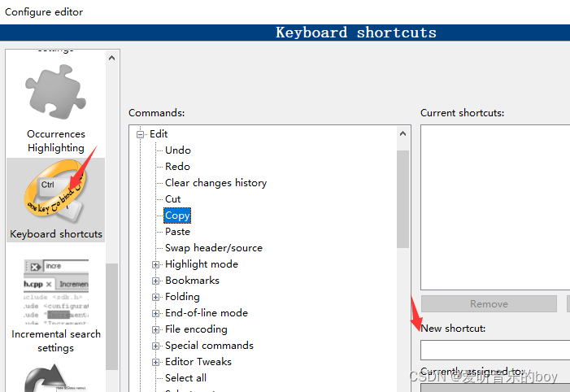Click the Edit root tree label

pyautogui.click(x=159, y=134)
